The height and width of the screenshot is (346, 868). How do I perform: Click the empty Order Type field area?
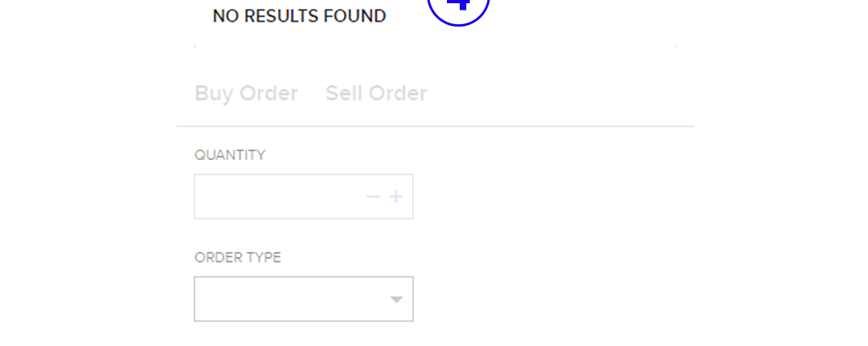click(281, 299)
